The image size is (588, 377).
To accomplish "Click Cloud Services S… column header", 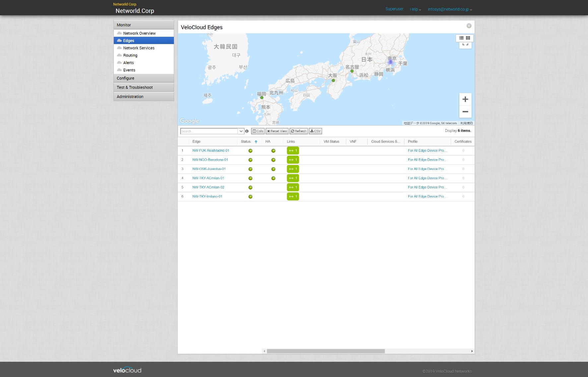I will [x=386, y=141].
